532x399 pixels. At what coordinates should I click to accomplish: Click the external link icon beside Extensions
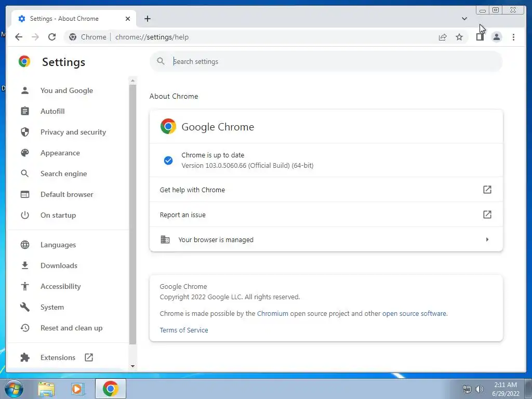pyautogui.click(x=89, y=357)
